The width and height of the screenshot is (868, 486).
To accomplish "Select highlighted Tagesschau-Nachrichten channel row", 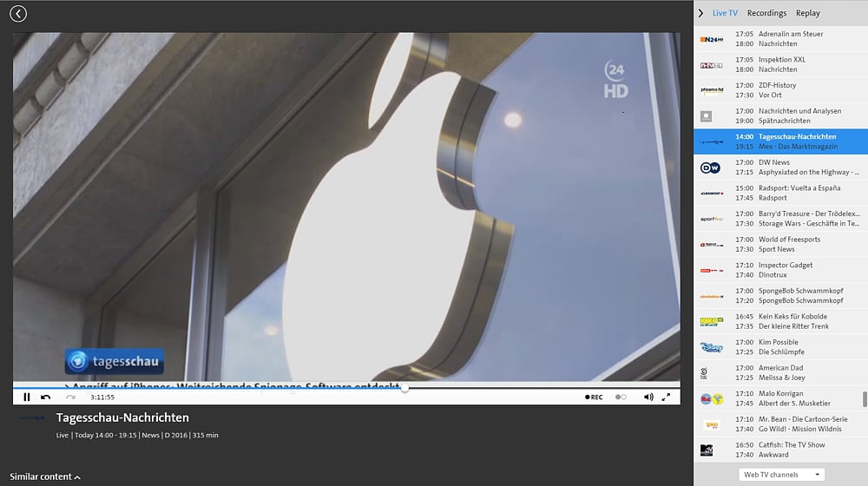I will 780,141.
